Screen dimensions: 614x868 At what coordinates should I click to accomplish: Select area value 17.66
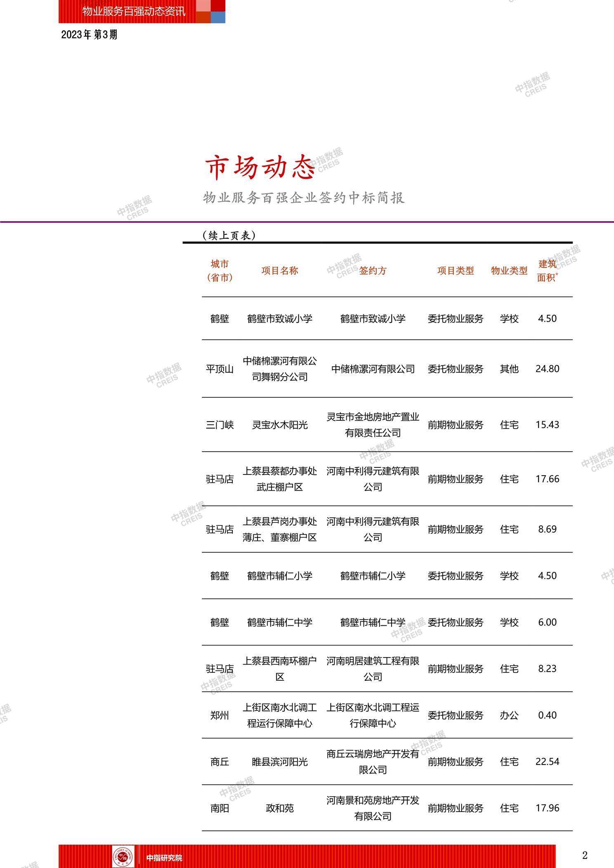click(x=548, y=479)
